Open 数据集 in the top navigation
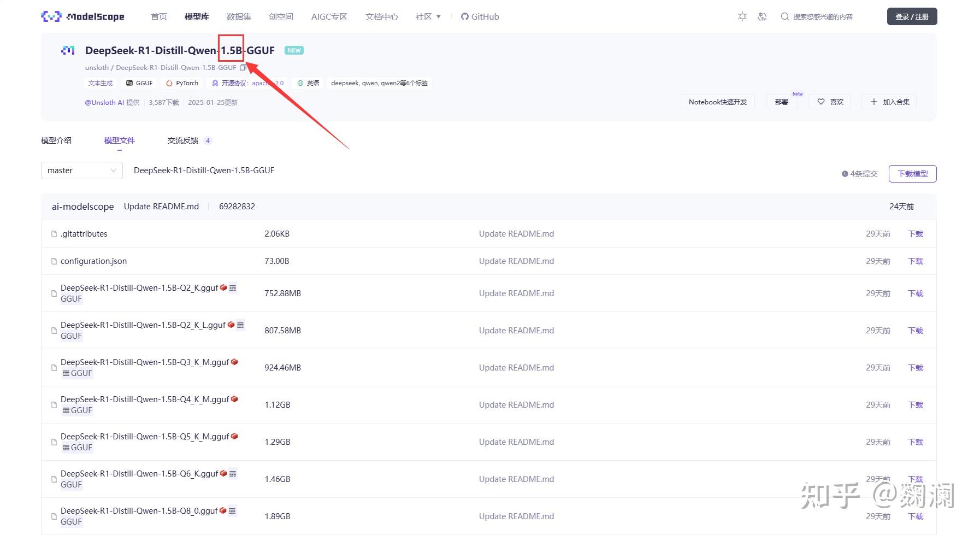The height and width of the screenshot is (535, 980). (239, 17)
